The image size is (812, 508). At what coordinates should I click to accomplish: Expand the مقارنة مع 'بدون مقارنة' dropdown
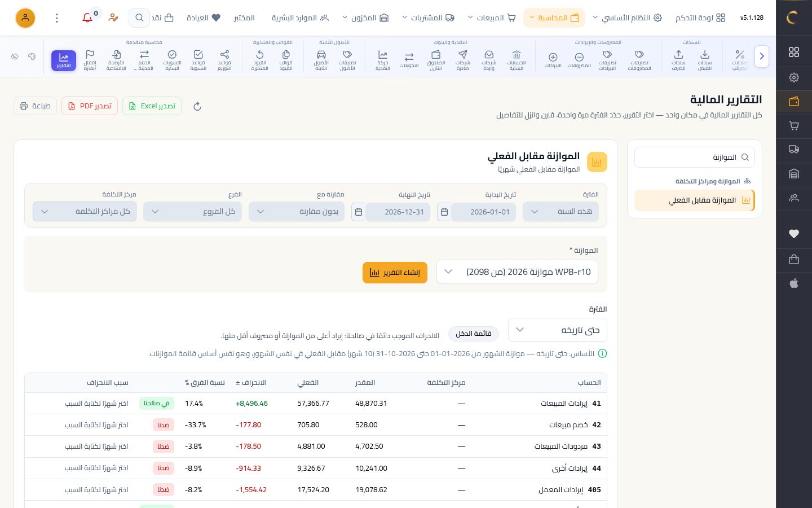[297, 212]
